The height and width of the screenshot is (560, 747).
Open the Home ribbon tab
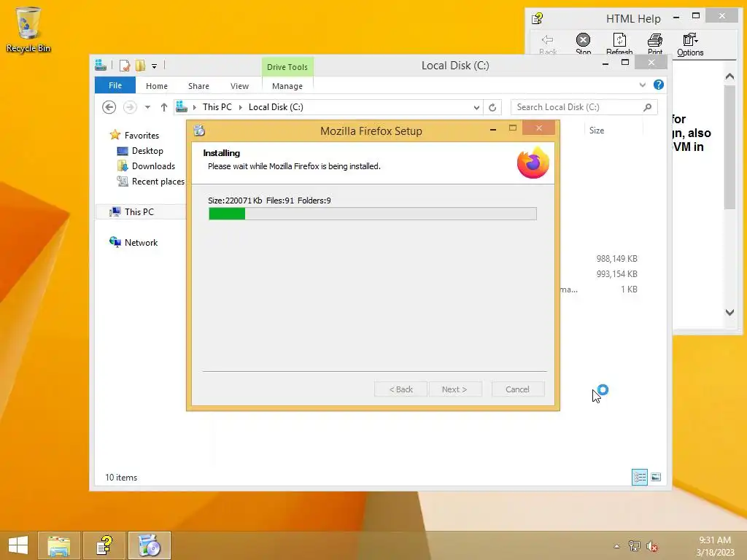[157, 86]
